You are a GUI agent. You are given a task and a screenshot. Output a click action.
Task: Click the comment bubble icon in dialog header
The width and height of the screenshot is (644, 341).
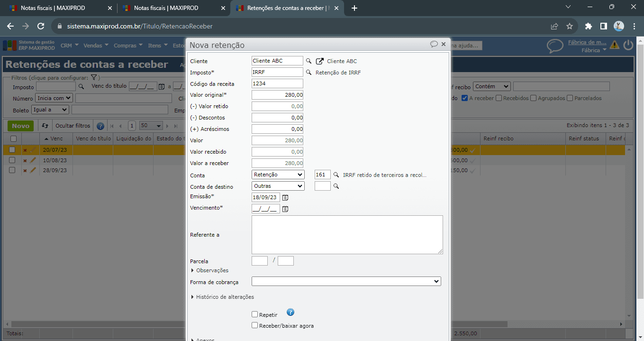(x=434, y=44)
